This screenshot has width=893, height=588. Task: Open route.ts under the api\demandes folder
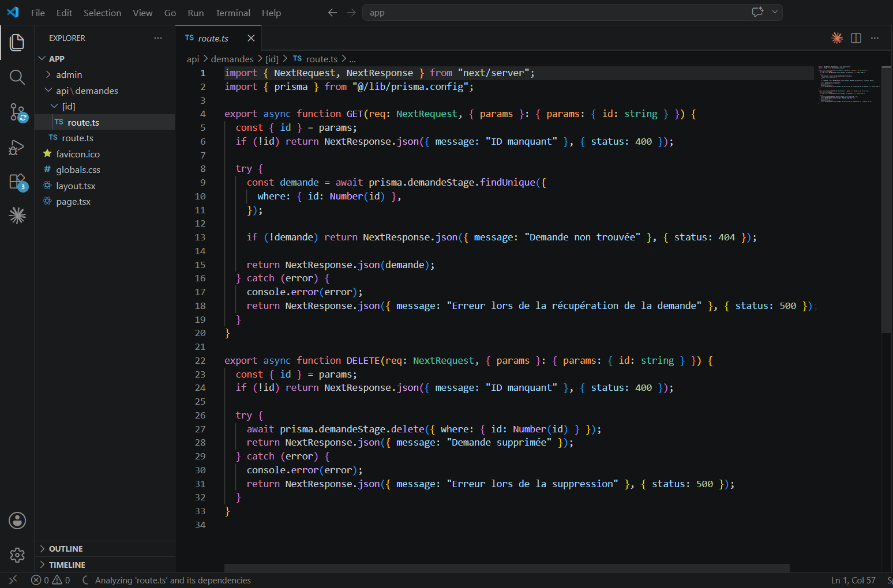pos(104,138)
